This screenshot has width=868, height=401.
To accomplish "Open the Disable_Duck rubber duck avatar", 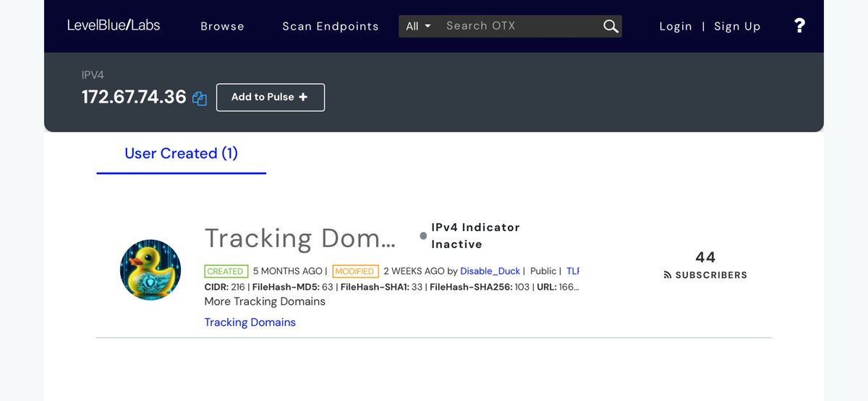I will [150, 270].
